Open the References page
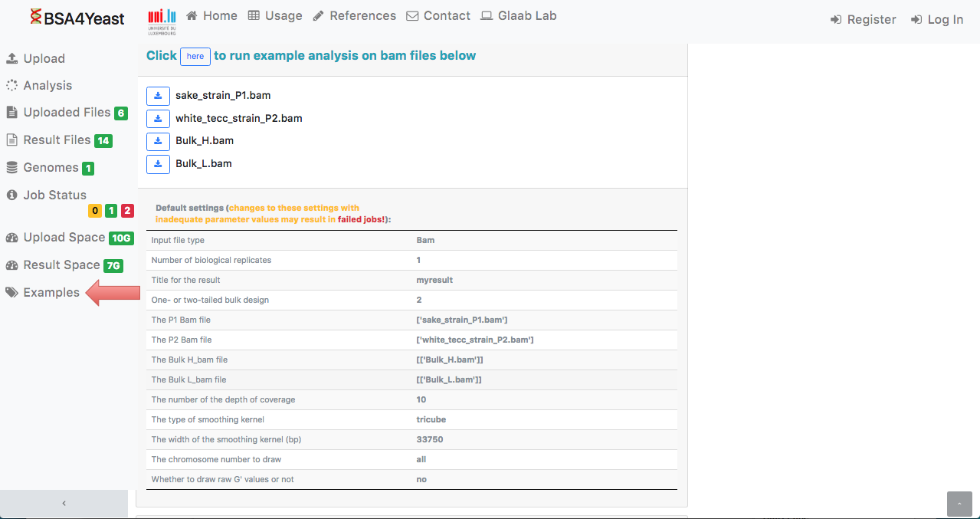The width and height of the screenshot is (980, 519). click(x=355, y=16)
